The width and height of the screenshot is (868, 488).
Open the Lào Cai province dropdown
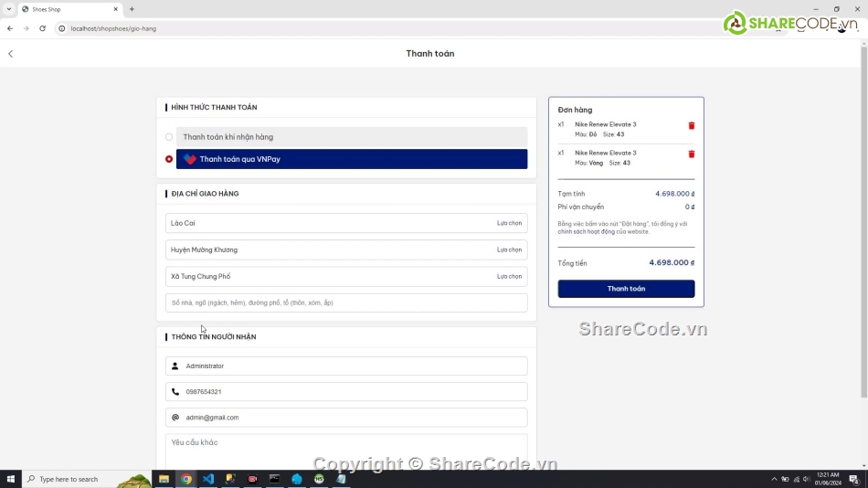346,223
